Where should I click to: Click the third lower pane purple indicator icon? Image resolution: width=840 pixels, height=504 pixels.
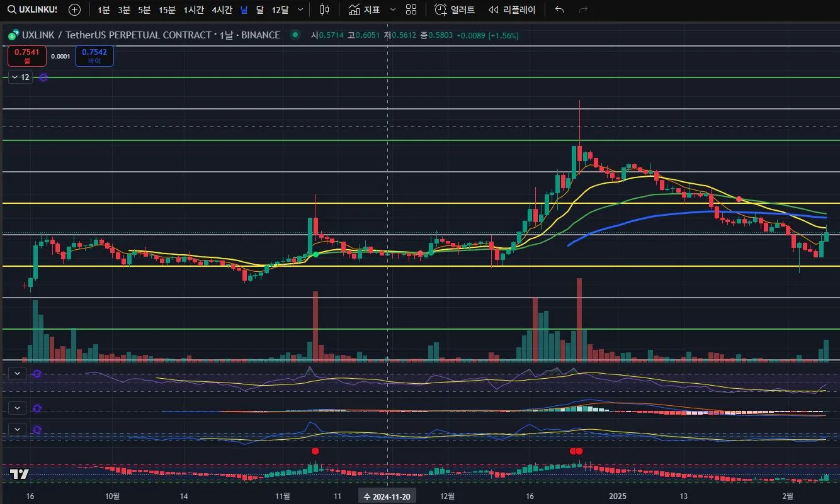pos(37,429)
